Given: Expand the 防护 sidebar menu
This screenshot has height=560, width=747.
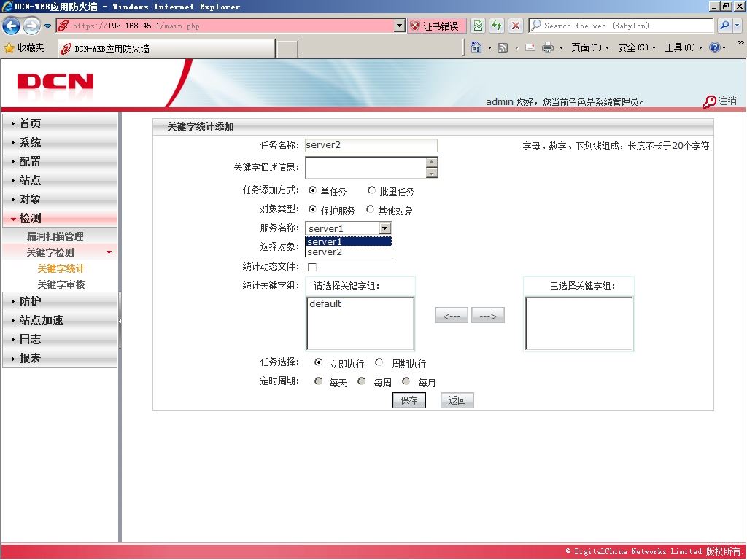Looking at the screenshot, I should click(x=60, y=301).
